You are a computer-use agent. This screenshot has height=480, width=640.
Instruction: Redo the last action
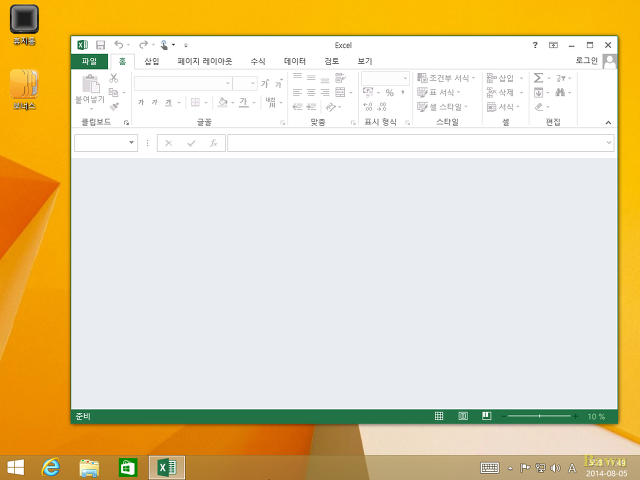pos(143,44)
